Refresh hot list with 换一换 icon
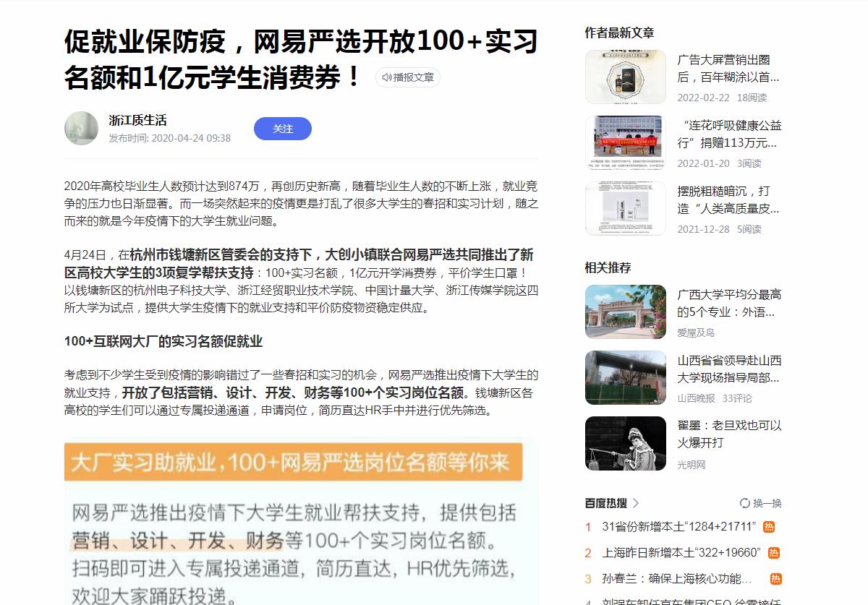The image size is (868, 605). click(x=745, y=503)
